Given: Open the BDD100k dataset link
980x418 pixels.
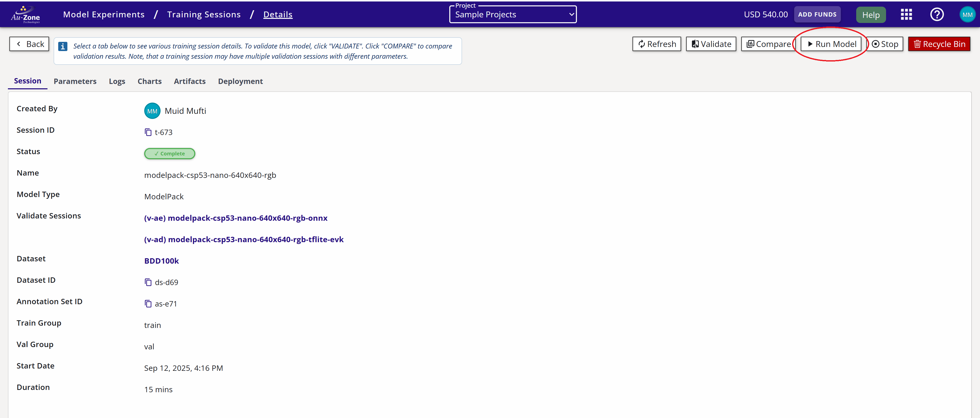Looking at the screenshot, I should tap(161, 261).
